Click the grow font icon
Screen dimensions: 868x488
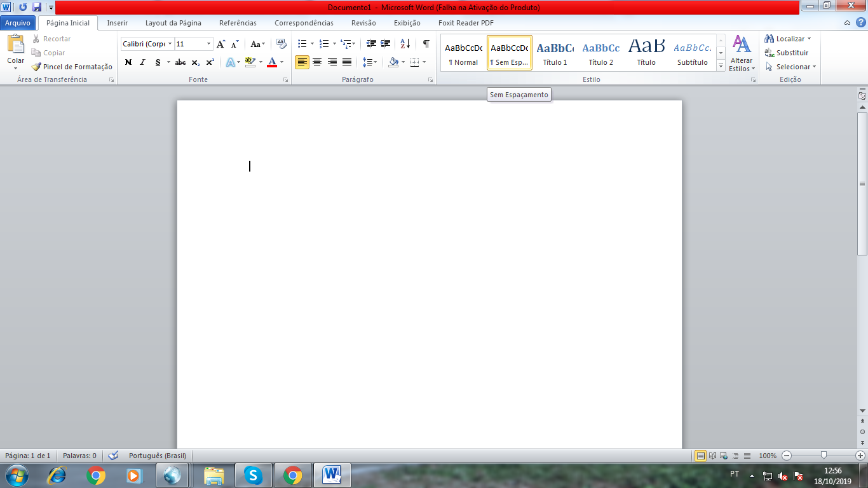[220, 44]
